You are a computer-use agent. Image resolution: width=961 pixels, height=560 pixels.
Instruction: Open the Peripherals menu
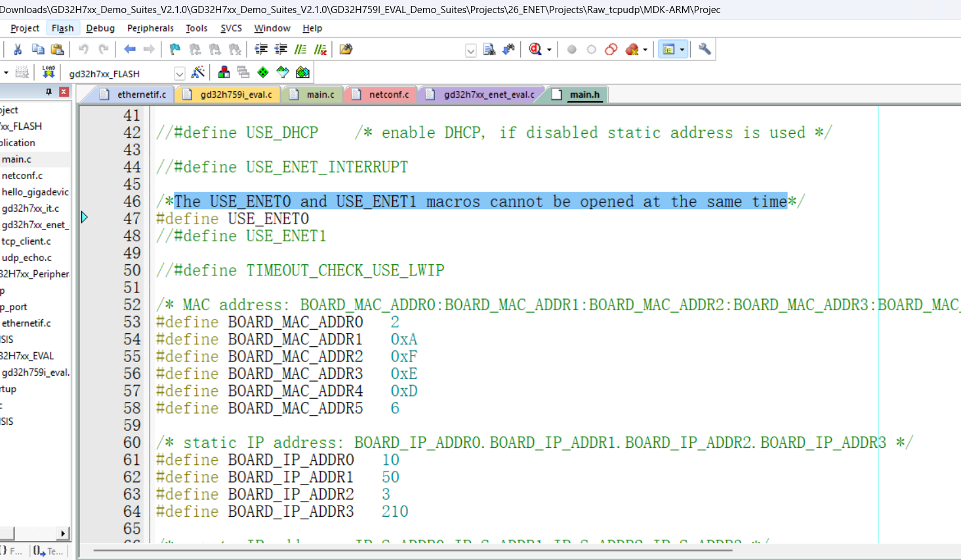tap(150, 28)
